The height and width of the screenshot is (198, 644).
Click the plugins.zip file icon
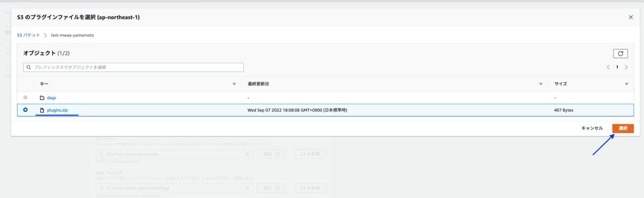[42, 110]
